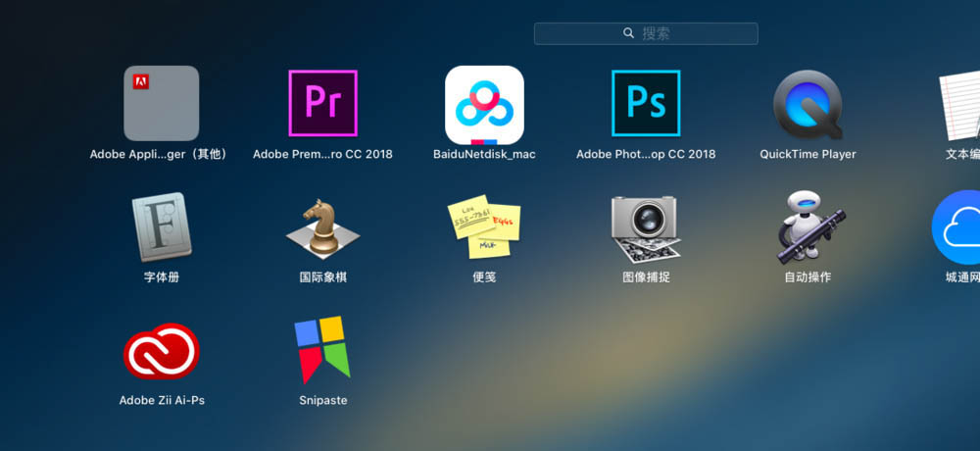
Task: Open Stickies (便笺) app
Action: [x=484, y=226]
